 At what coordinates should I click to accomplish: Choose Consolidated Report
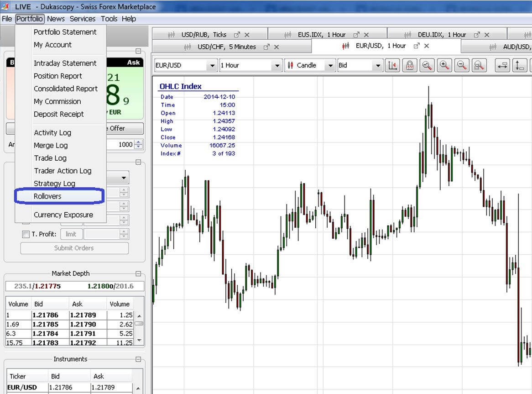[x=66, y=89]
